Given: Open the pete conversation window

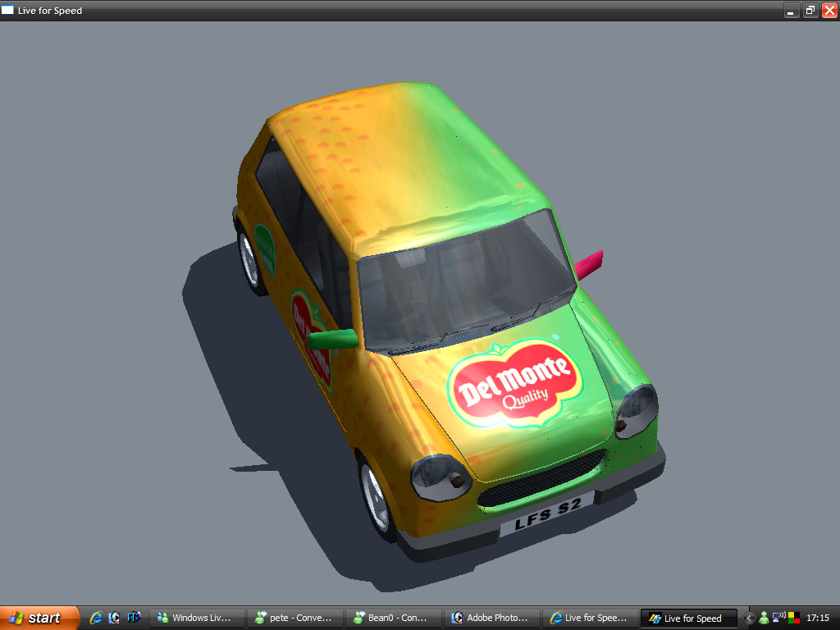Looking at the screenshot, I should tap(295, 619).
